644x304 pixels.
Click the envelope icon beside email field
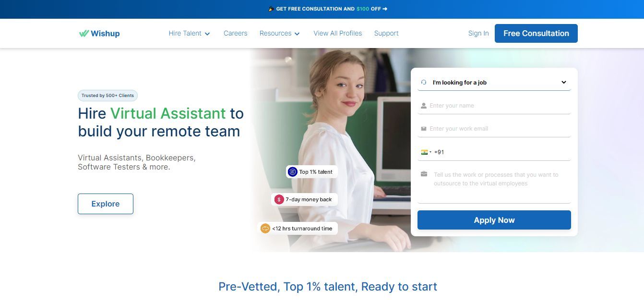point(424,129)
